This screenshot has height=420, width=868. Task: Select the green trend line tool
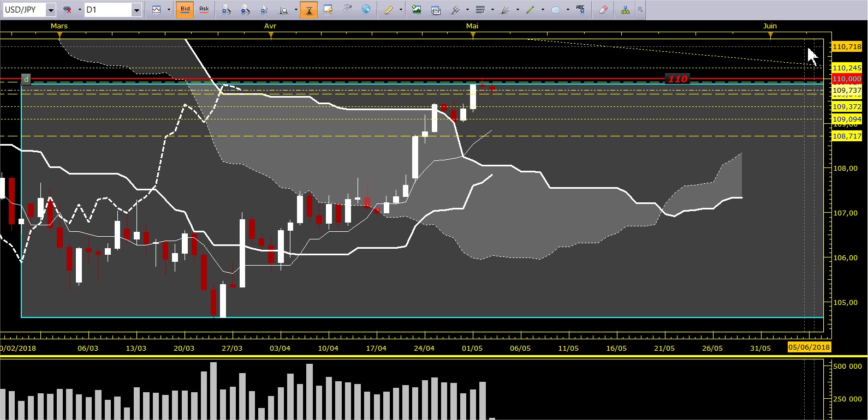point(530,10)
